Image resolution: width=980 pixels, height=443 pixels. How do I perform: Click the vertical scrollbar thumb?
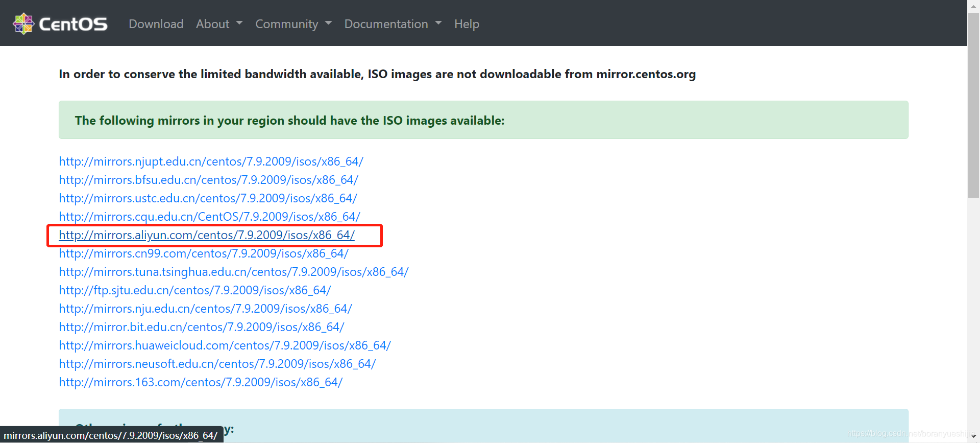pyautogui.click(x=973, y=105)
